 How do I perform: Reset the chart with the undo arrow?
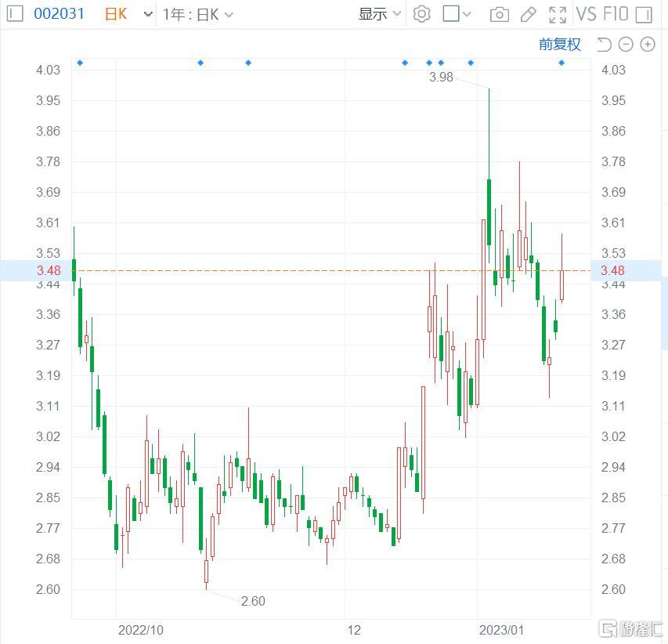click(x=604, y=45)
